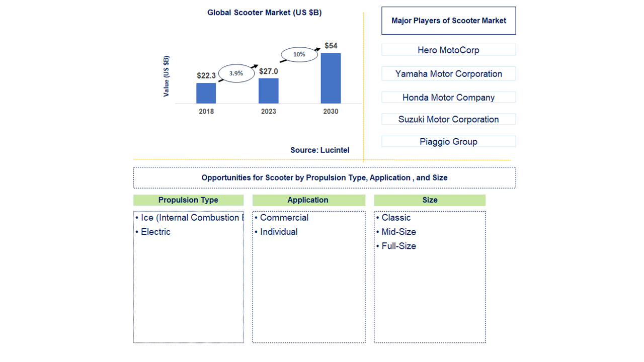The image size is (644, 362).
Task: Click the Ice (Internal Combustion) item
Action: tap(189, 218)
